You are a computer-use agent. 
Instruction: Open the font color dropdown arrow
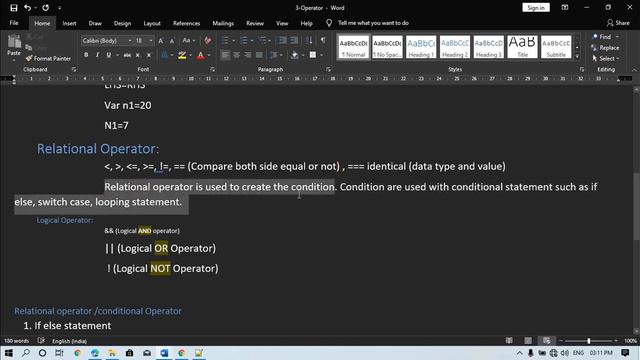[x=209, y=55]
